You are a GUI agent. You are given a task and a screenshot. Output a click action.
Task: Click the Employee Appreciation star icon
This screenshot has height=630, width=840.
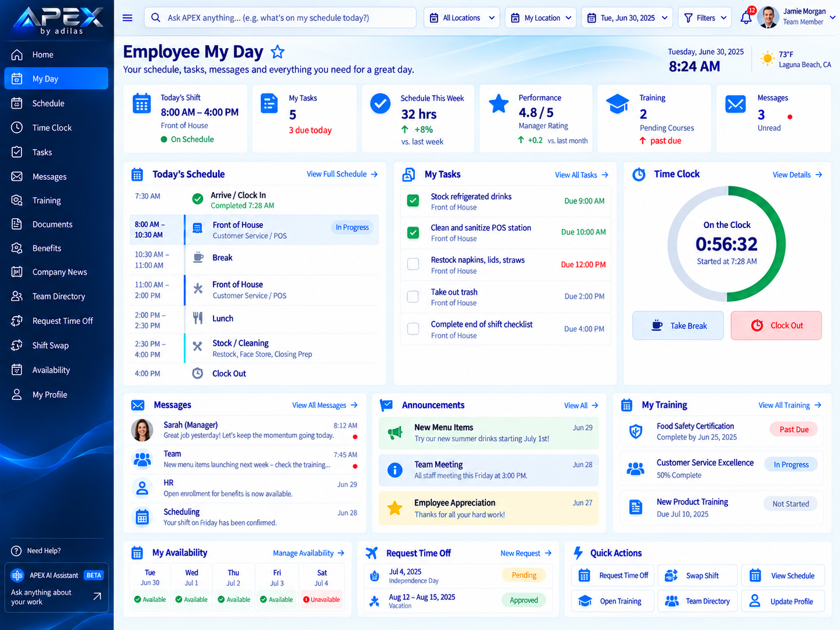pyautogui.click(x=395, y=508)
